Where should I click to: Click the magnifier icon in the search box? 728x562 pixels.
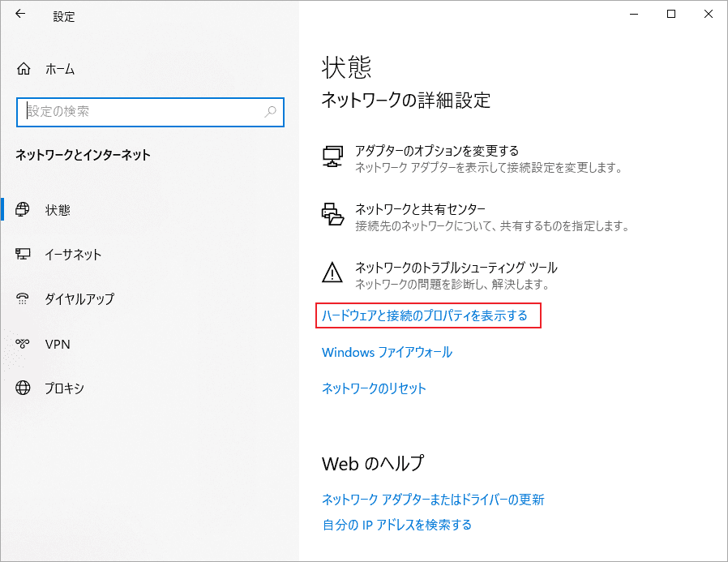click(x=269, y=112)
